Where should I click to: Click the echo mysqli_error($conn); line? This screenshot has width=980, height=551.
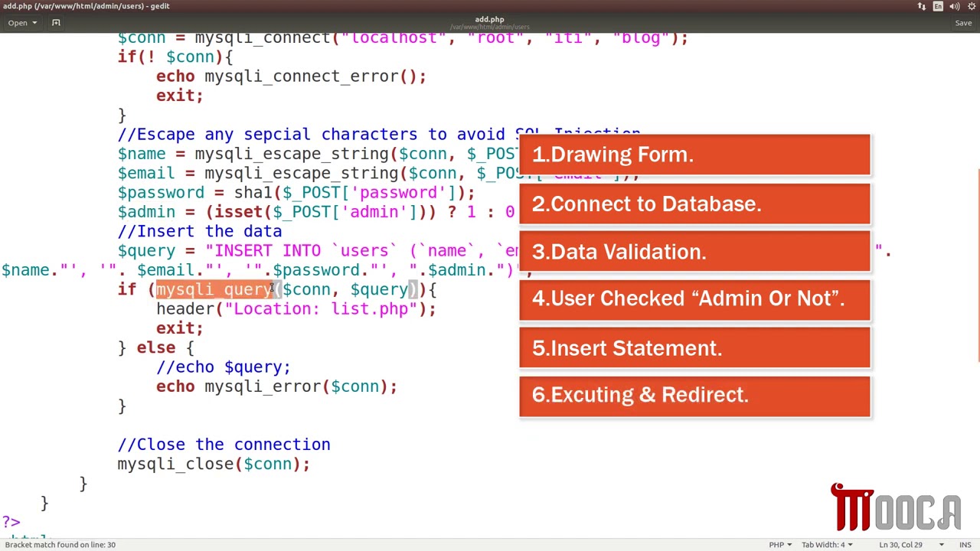276,386
